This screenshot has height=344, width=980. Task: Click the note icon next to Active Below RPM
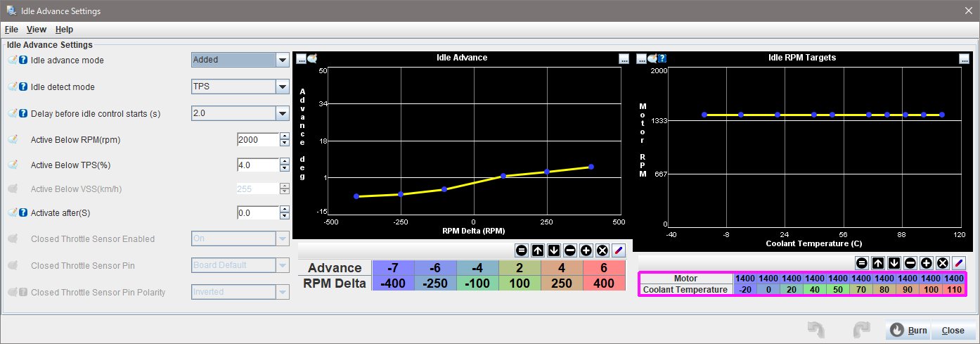tap(13, 140)
